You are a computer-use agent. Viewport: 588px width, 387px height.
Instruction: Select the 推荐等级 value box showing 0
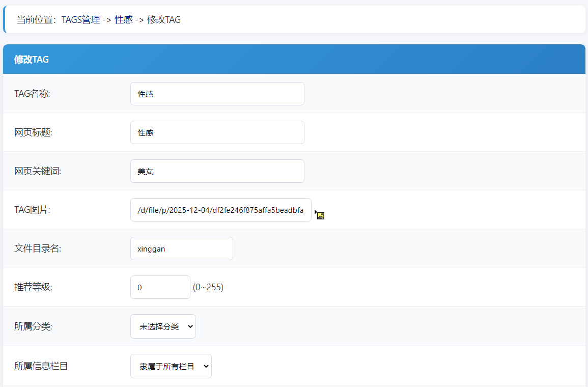pyautogui.click(x=160, y=287)
